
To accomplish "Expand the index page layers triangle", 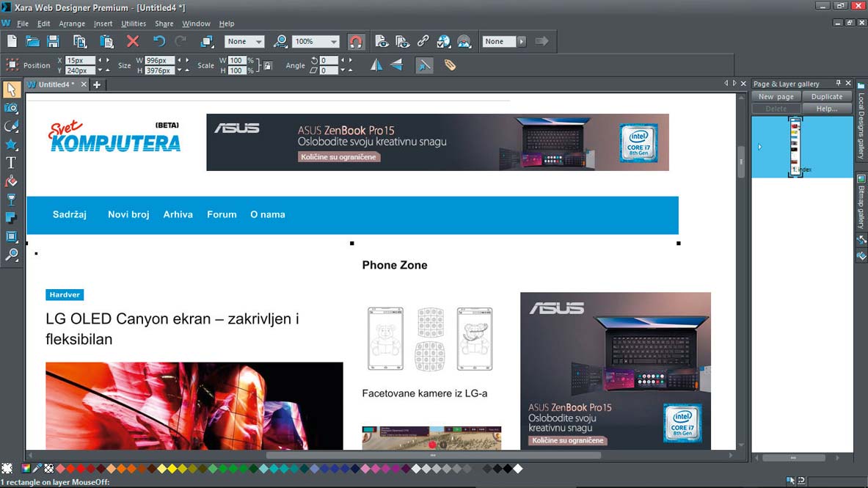I will click(760, 147).
